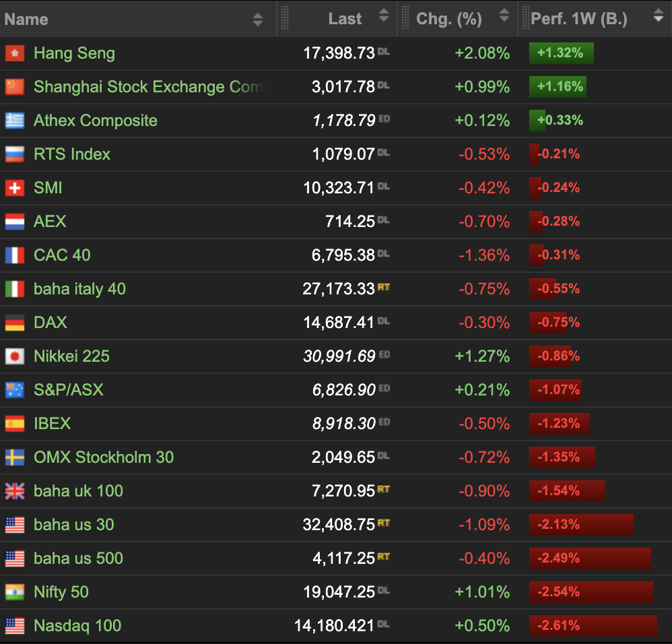This screenshot has height=644, width=672.
Task: Click the UK flag beside baha uk 100
Action: click(15, 491)
